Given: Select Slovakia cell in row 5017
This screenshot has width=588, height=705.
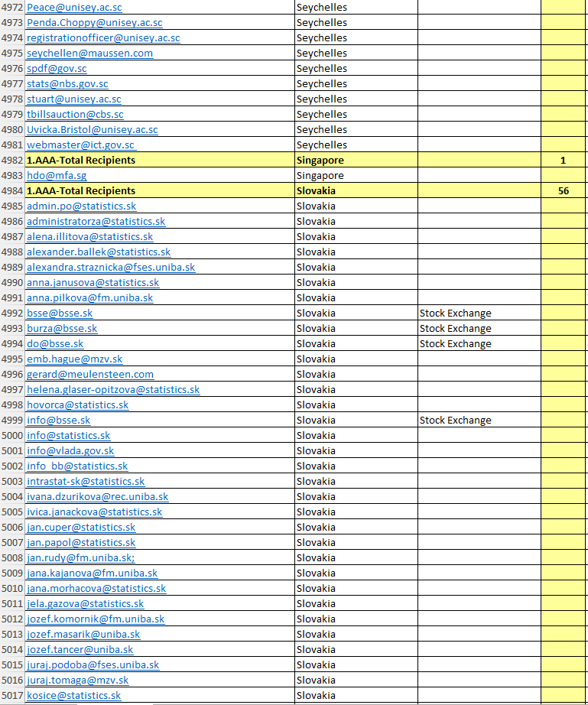Looking at the screenshot, I should pos(356,695).
